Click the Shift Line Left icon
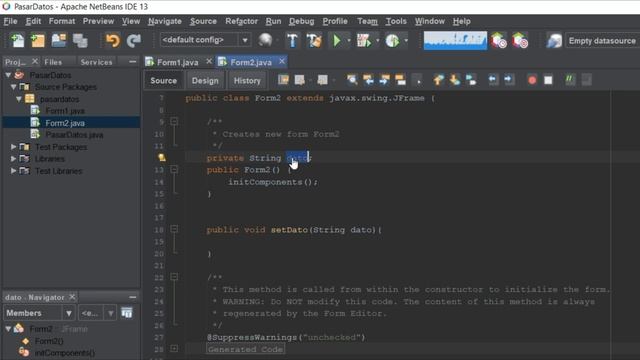Image resolution: width=640 pixels, height=360 pixels. 493,80
